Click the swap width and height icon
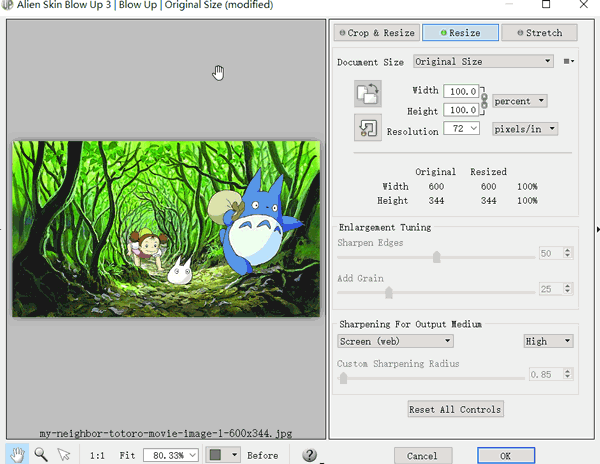 click(x=367, y=93)
